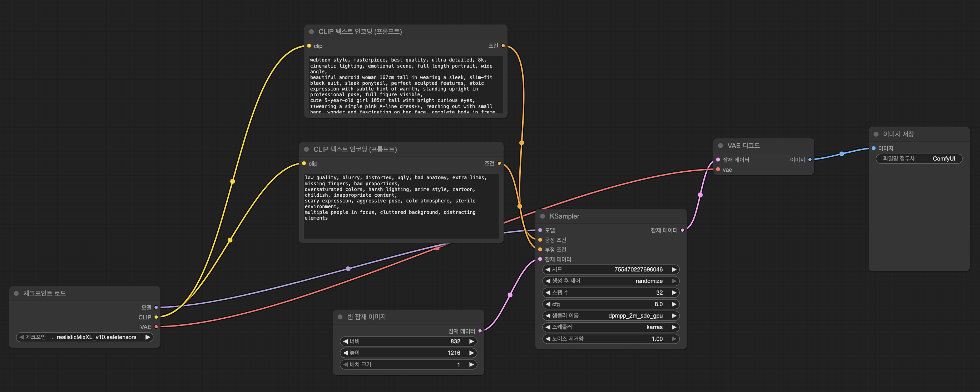Image resolution: width=980 pixels, height=392 pixels.
Task: Click the KSampler 모델 input socket
Action: point(540,230)
